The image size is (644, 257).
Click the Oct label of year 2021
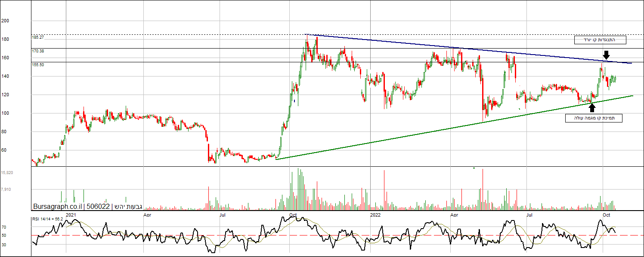pyautogui.click(x=293, y=214)
